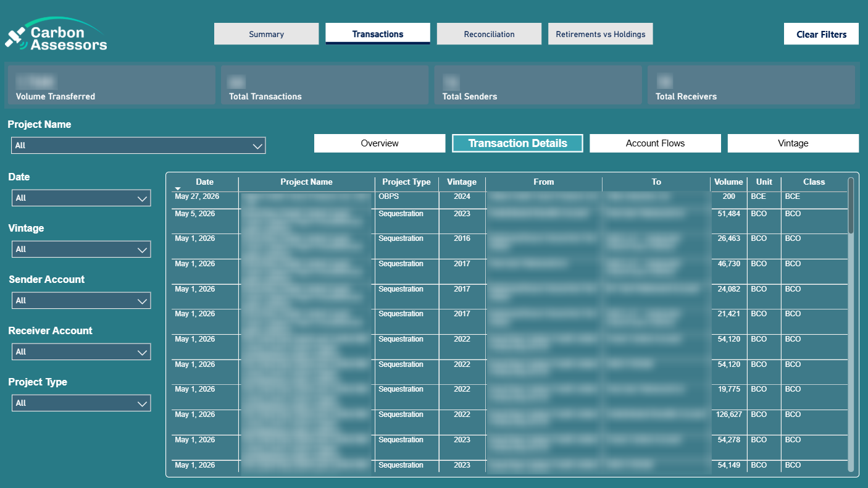Click the Clear Filters button

(x=821, y=34)
